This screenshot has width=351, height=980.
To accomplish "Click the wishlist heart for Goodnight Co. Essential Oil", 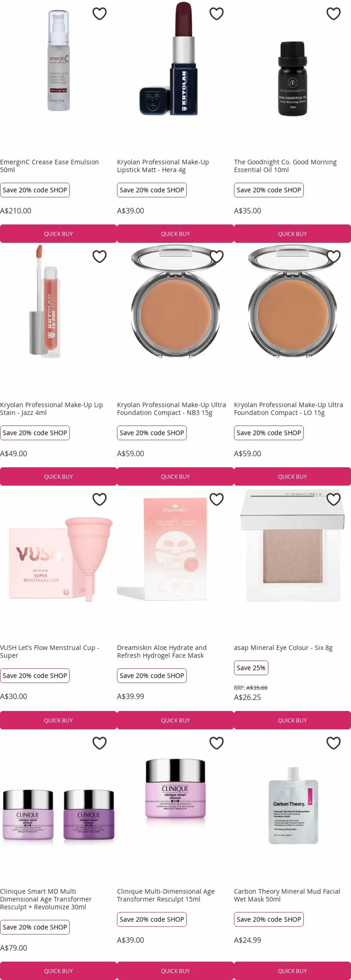I will (333, 14).
